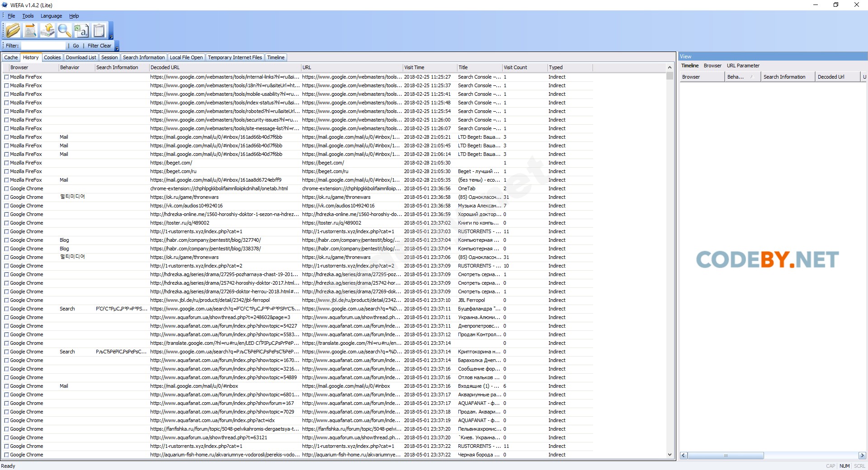The height and width of the screenshot is (470, 868).
Task: Switch to the Cache tab
Action: tap(11, 57)
